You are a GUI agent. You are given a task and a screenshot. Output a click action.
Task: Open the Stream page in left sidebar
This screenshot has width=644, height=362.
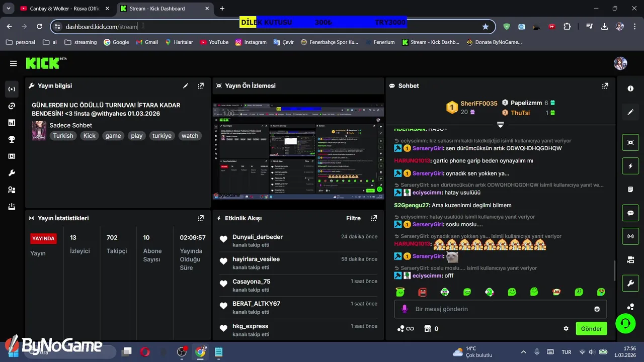(x=12, y=89)
